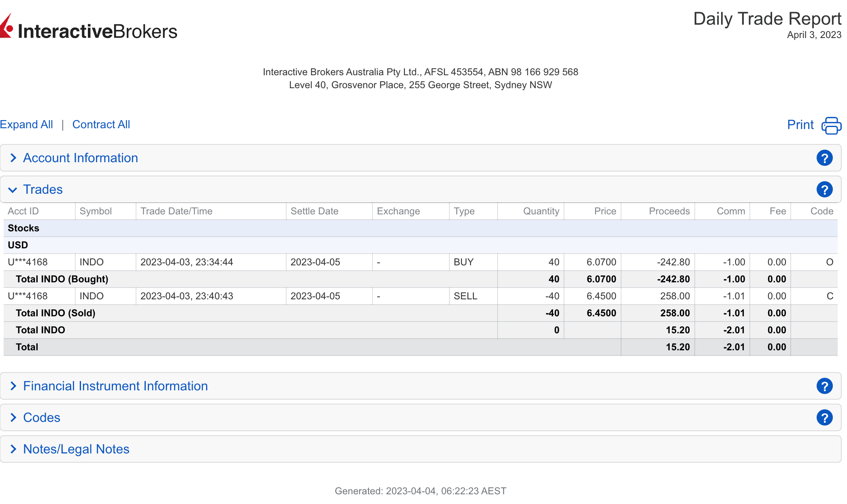The image size is (847, 504).
Task: Click the Expand All link
Action: pyautogui.click(x=26, y=125)
